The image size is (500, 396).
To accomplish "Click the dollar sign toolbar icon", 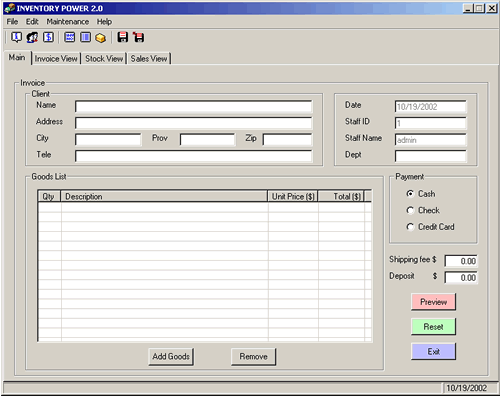I will pos(48,37).
